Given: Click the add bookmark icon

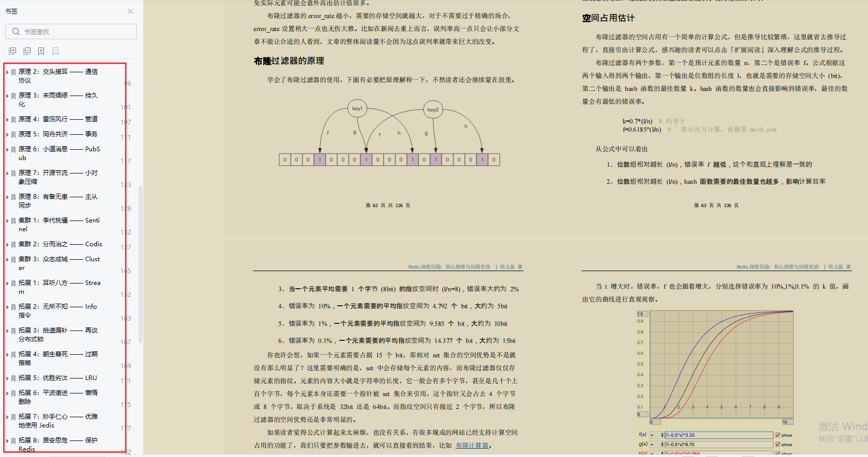Looking at the screenshot, I should coord(41,51).
